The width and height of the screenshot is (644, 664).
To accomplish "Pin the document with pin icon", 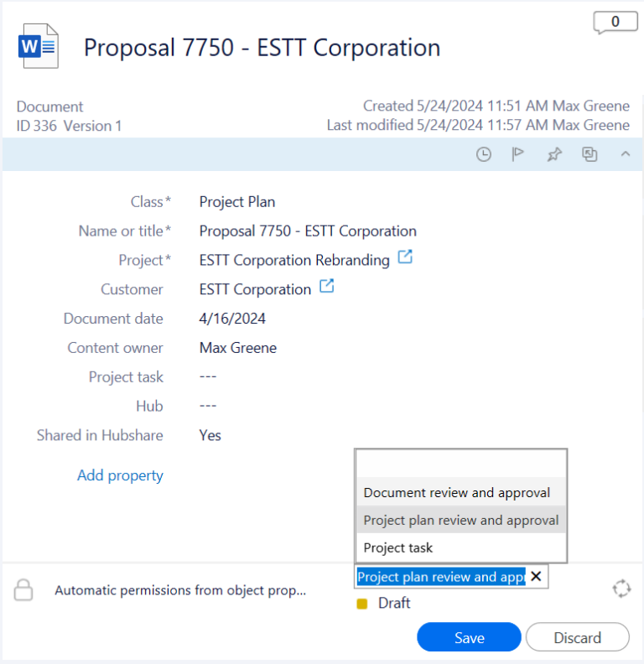I will [x=553, y=154].
